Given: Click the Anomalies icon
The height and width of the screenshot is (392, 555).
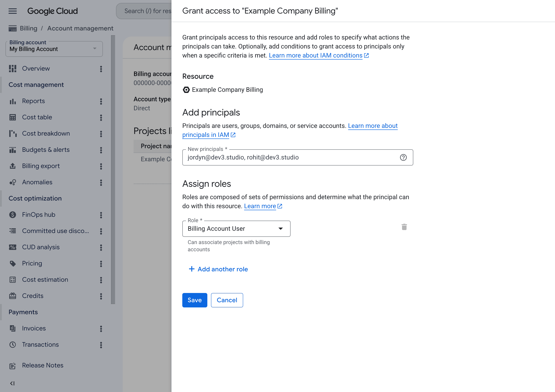Looking at the screenshot, I should pyautogui.click(x=13, y=182).
